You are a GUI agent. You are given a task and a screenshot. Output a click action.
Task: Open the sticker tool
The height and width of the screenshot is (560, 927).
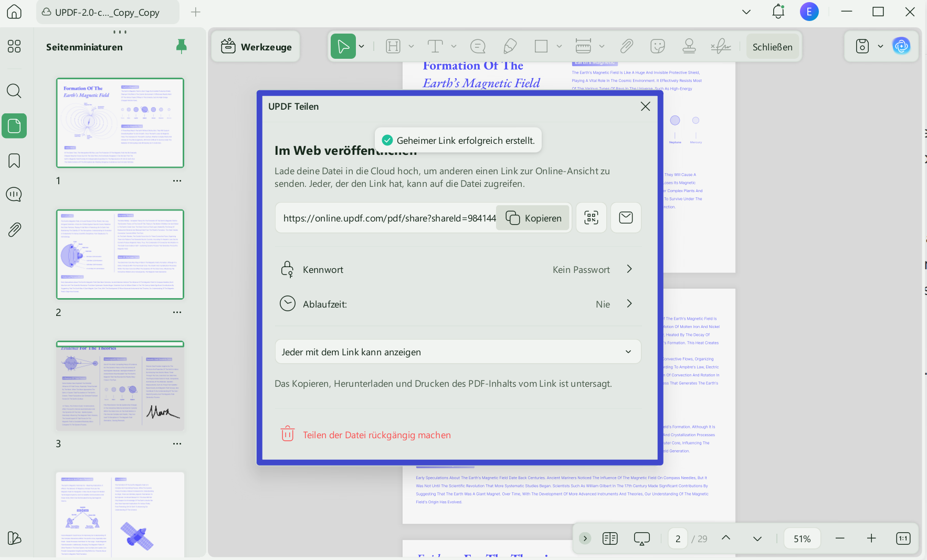[x=658, y=47]
